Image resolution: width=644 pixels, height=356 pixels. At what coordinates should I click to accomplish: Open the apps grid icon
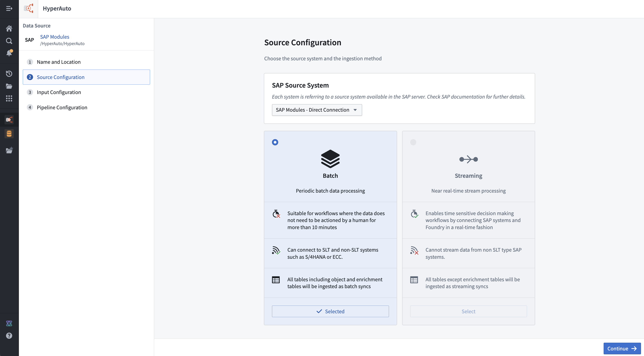9,99
